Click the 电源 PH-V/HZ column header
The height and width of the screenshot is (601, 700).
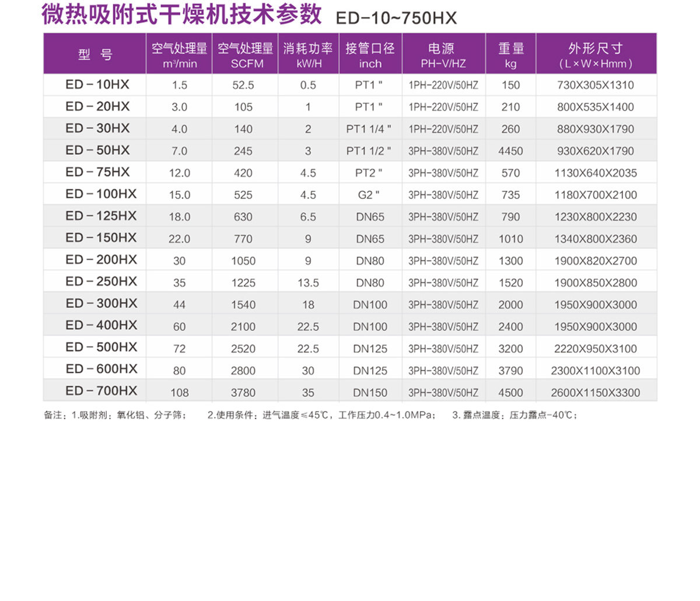pos(443,55)
